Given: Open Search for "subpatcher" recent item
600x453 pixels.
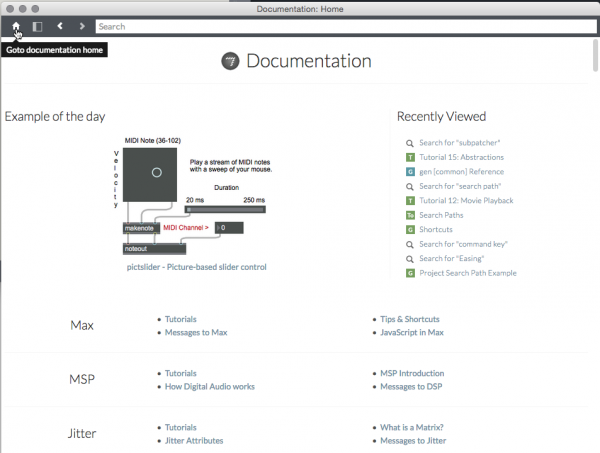Looking at the screenshot, I should point(460,143).
